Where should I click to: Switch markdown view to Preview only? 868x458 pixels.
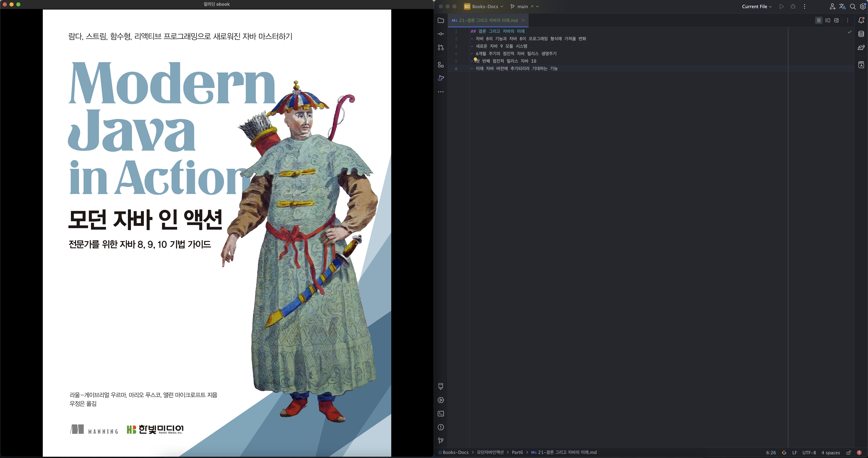pos(837,20)
